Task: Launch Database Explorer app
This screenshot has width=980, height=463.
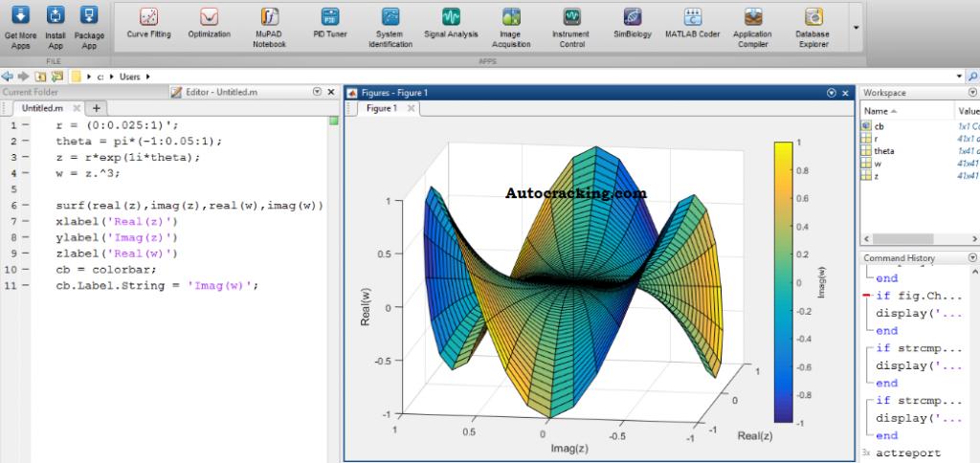Action: coord(813,28)
